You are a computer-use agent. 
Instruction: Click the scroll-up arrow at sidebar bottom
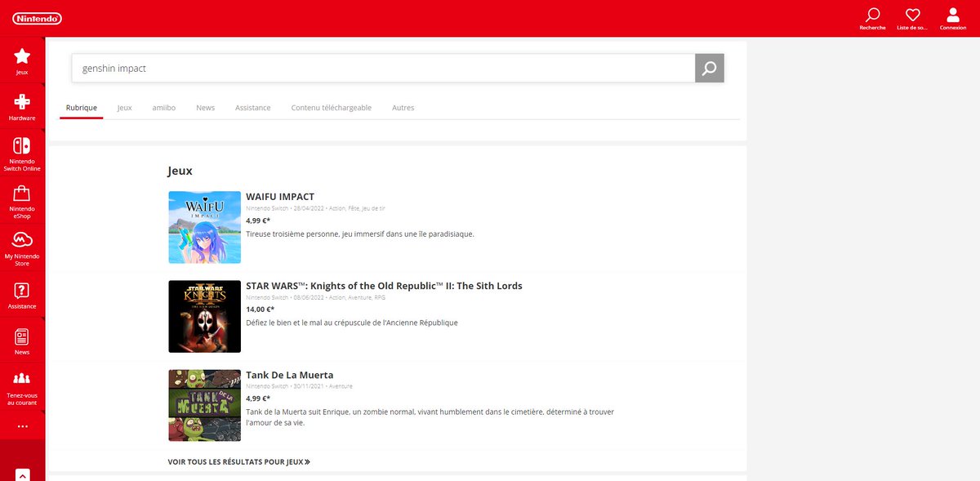tap(22, 474)
